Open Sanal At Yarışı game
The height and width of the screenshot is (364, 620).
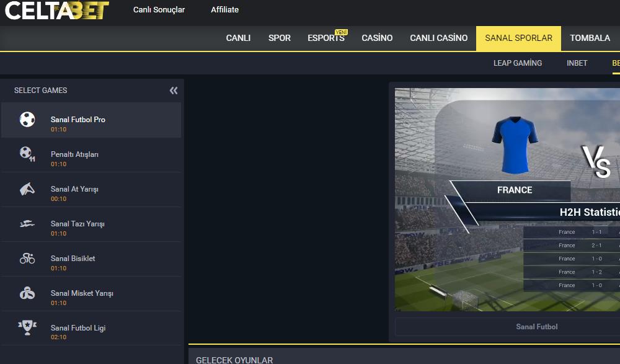pos(91,190)
